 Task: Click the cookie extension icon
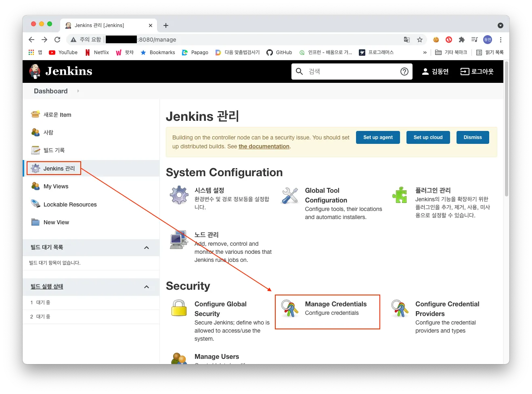click(436, 40)
